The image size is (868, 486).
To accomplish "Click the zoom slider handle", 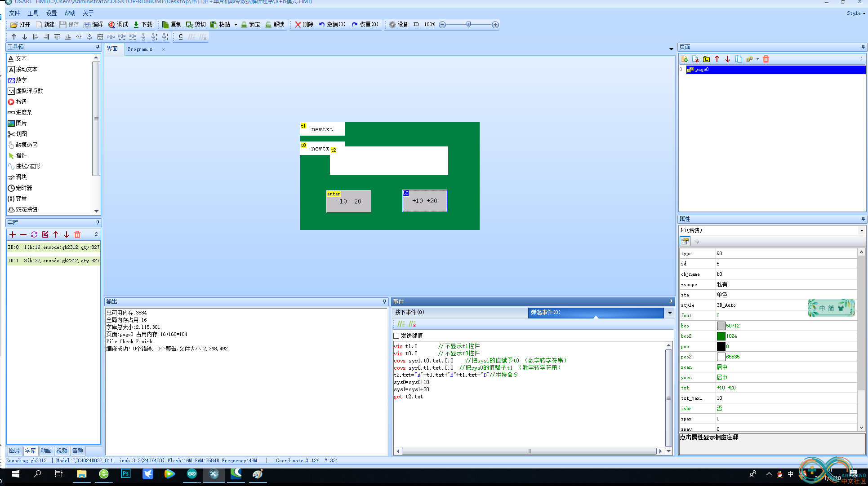I will (x=468, y=25).
